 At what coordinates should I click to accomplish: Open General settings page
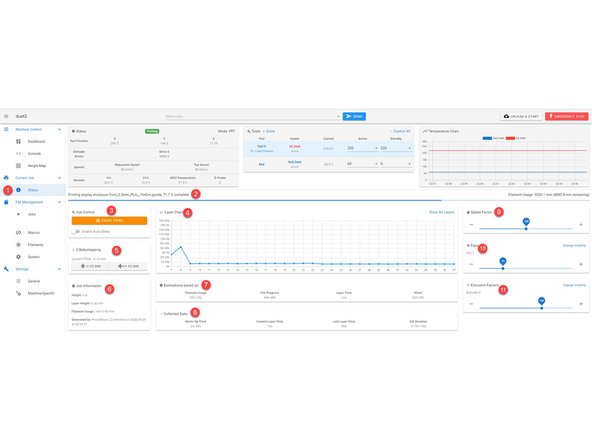34,281
